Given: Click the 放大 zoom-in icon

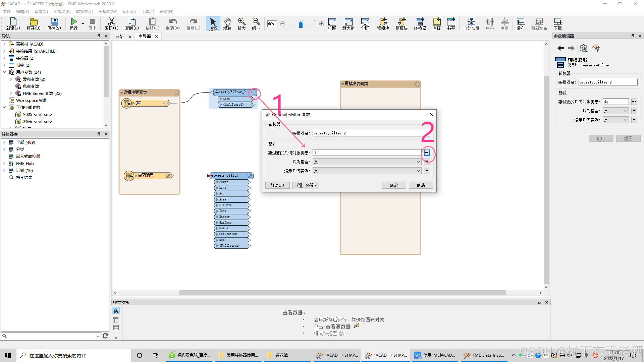Looking at the screenshot, I should click(241, 24).
